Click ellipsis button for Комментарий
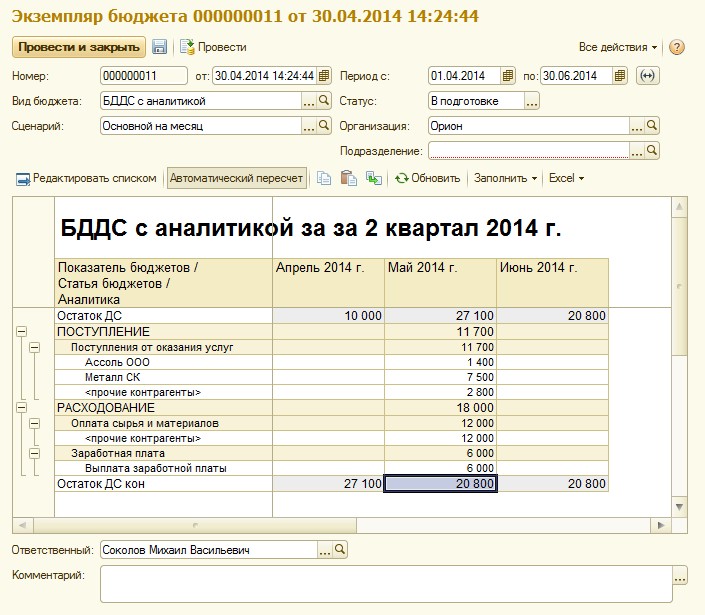Image resolution: width=705 pixels, height=615 pixels. 680,575
